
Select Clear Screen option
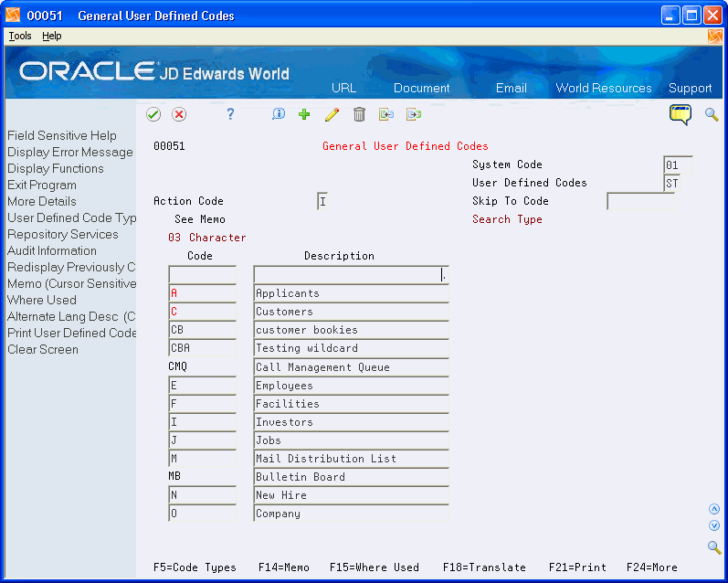pos(43,349)
